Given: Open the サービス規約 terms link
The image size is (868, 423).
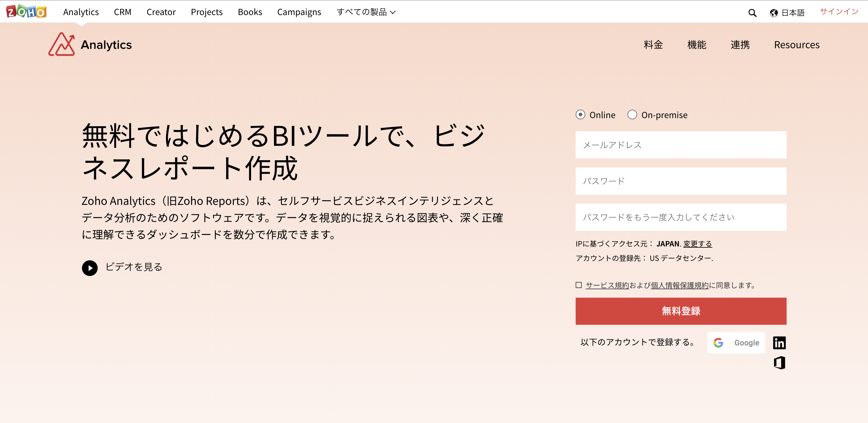Looking at the screenshot, I should point(607,285).
